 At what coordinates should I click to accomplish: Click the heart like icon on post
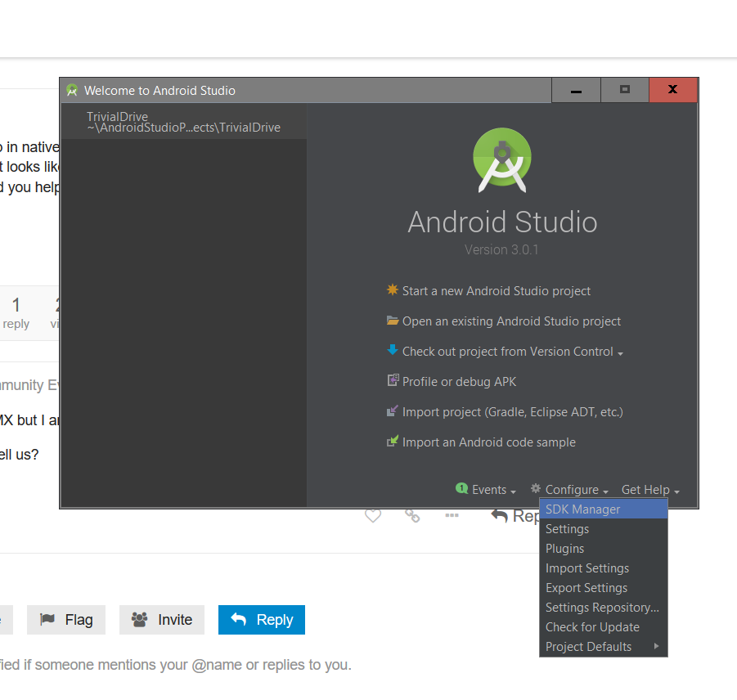(373, 515)
